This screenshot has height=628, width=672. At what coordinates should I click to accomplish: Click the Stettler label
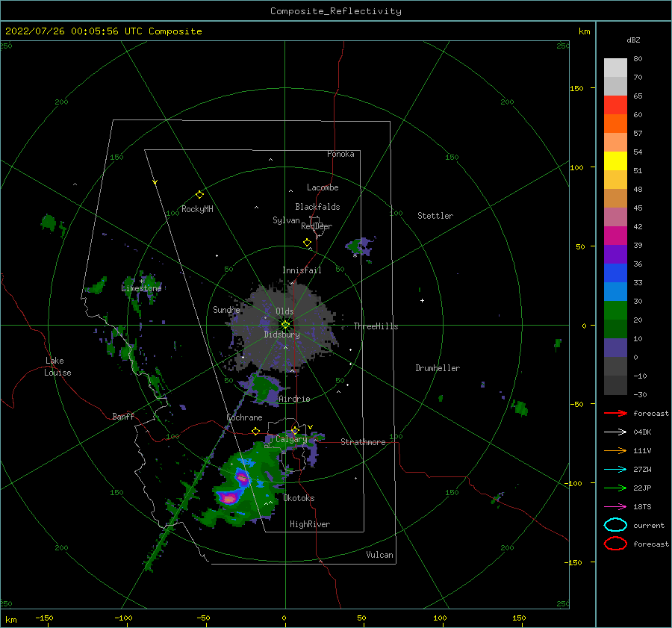pyautogui.click(x=435, y=216)
